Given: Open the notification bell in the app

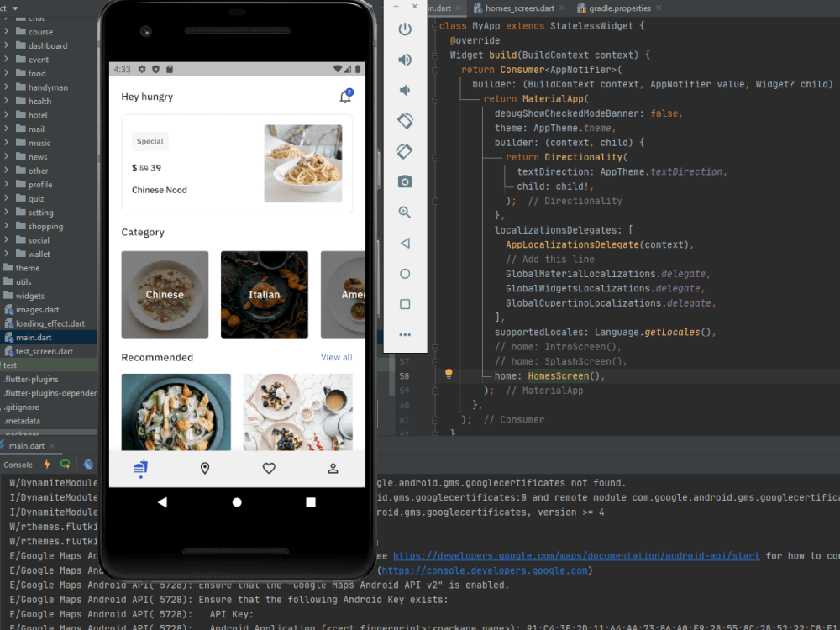Looking at the screenshot, I should pyautogui.click(x=344, y=97).
